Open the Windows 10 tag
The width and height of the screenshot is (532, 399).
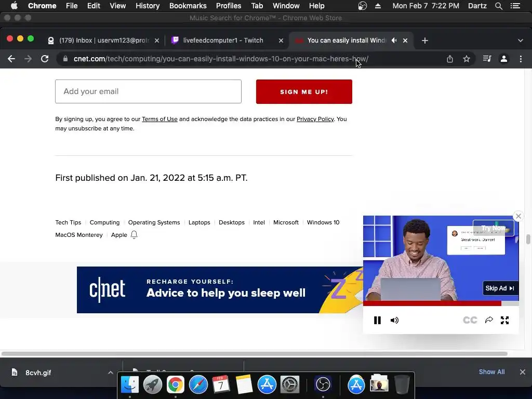click(323, 222)
